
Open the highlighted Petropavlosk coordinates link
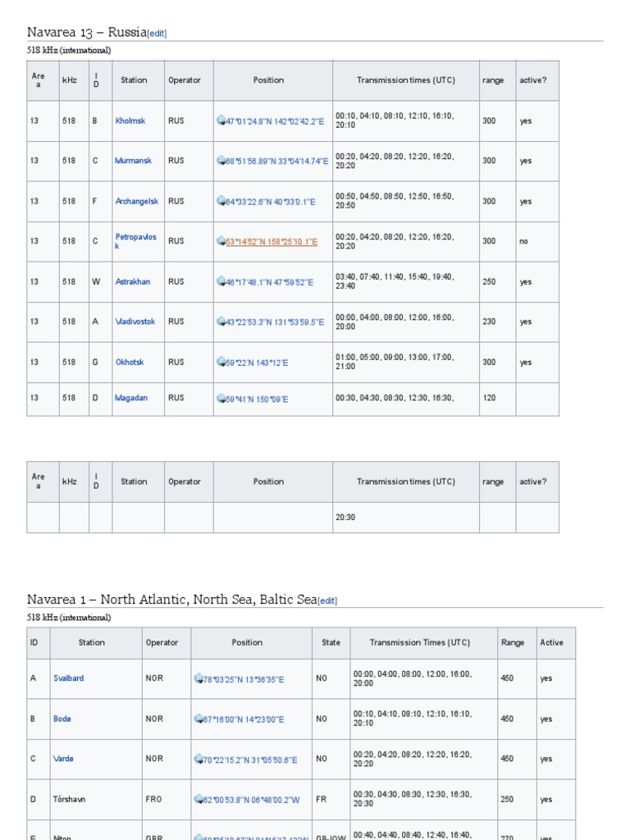tap(272, 242)
